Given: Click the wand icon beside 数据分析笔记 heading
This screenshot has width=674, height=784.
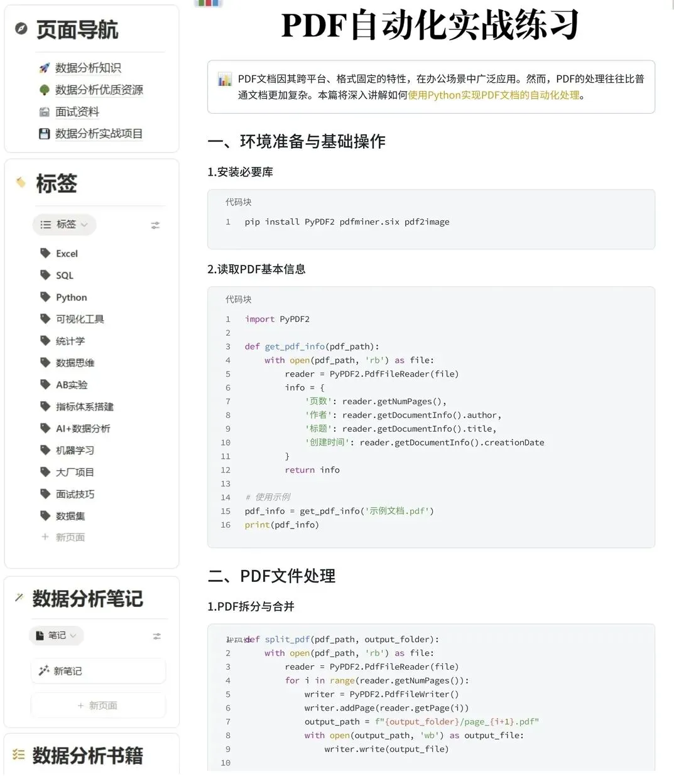Looking at the screenshot, I should point(19,598).
